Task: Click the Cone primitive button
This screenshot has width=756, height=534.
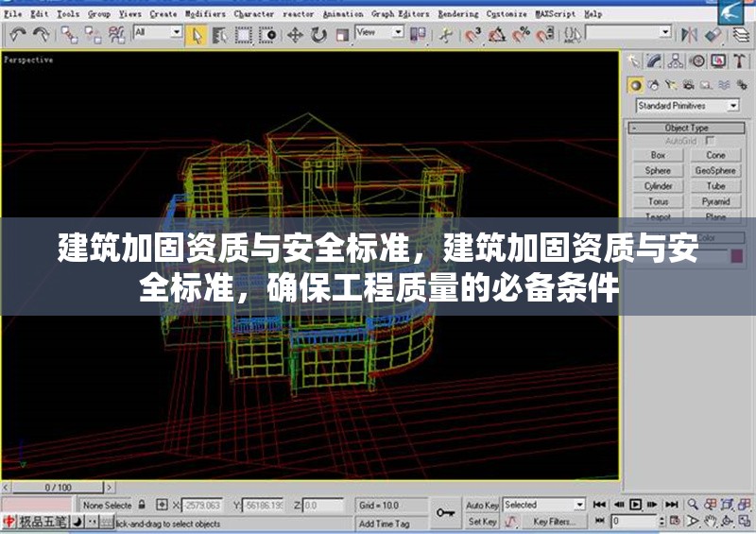Action: tap(715, 155)
